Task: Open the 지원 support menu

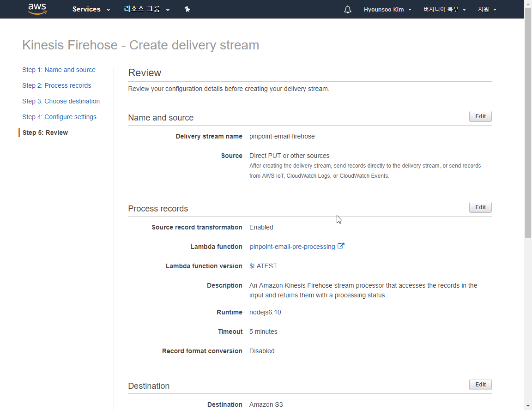Action: [487, 10]
